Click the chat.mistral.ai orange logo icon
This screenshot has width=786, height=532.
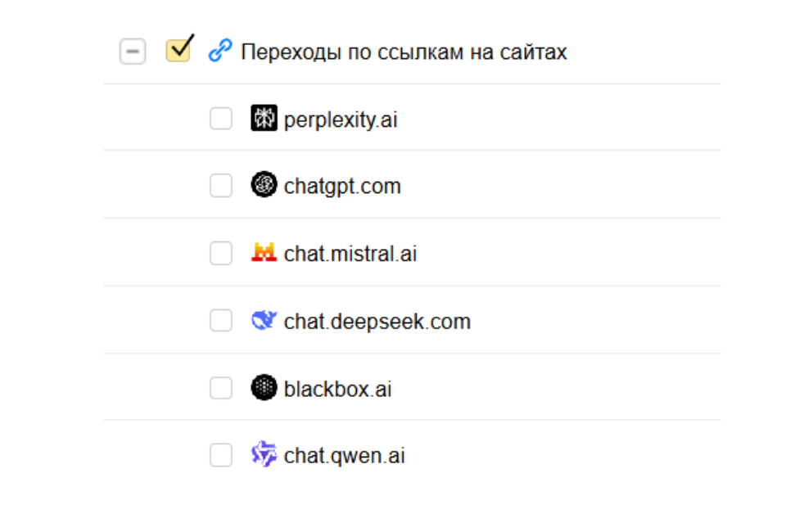(x=264, y=253)
